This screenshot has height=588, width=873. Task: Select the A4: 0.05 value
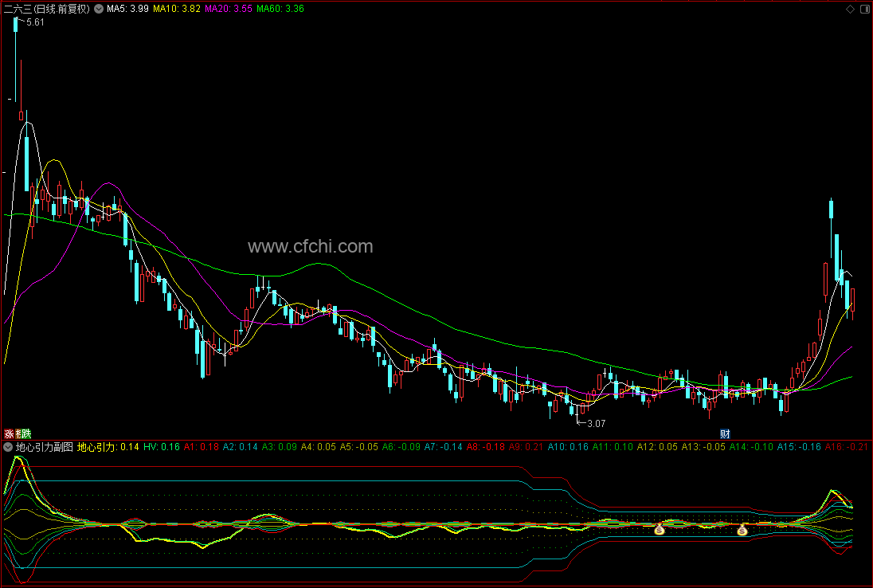(x=319, y=447)
